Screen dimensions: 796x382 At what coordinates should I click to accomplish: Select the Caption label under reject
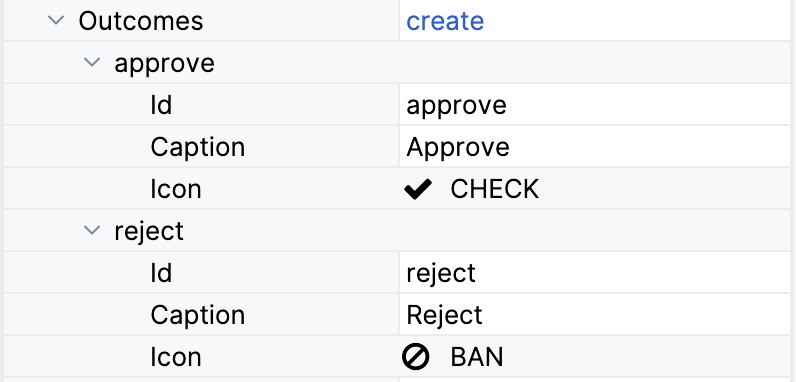point(197,315)
